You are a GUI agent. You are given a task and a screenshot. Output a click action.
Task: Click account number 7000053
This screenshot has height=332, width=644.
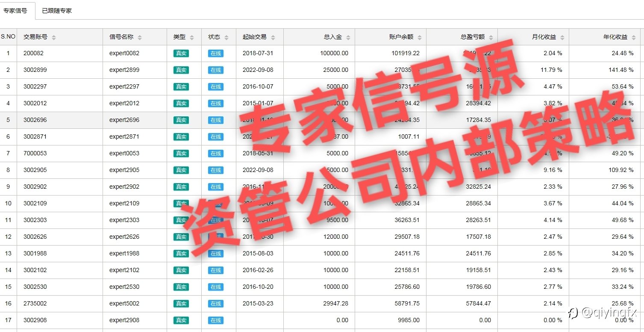pos(35,154)
